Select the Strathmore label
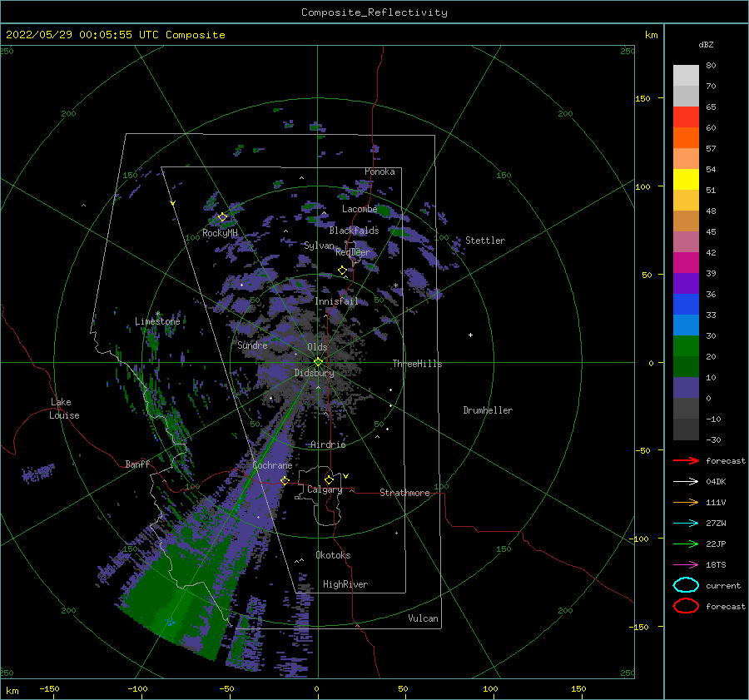Screen dimensions: 749x700 (404, 493)
